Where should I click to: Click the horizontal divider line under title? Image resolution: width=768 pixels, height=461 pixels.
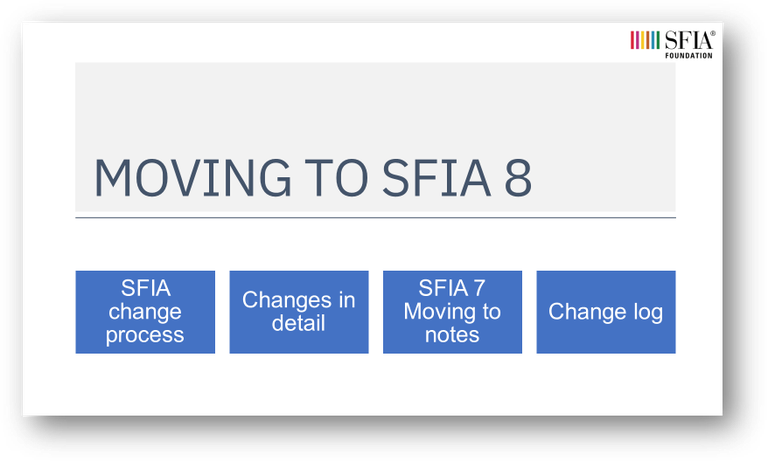[x=375, y=218]
